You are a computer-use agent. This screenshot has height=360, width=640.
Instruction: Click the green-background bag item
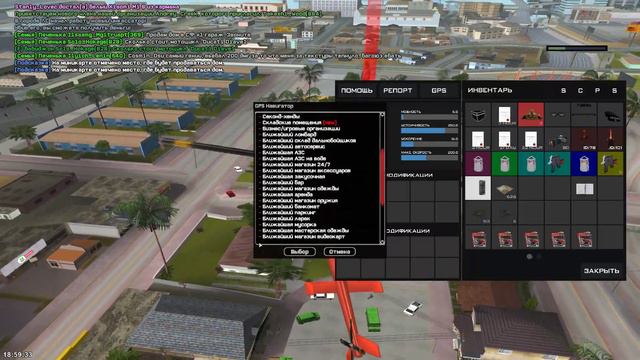(x=504, y=164)
